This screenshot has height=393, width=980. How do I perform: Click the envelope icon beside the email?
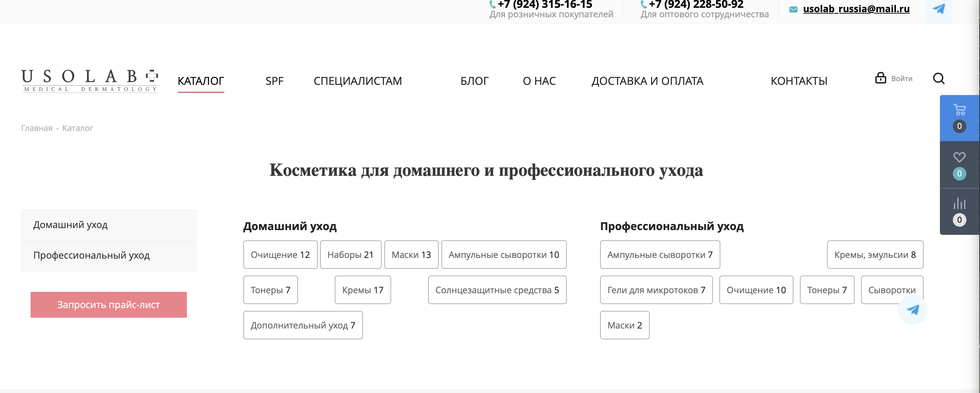coord(793,9)
